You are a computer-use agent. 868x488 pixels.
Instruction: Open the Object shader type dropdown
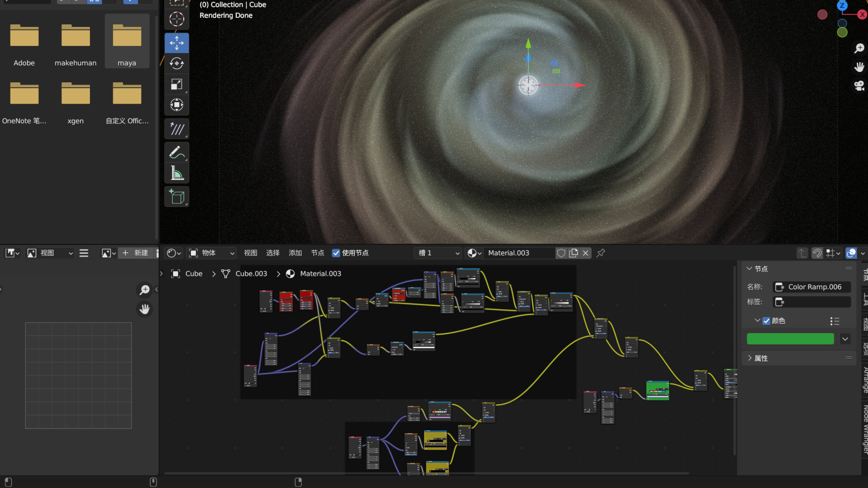coord(212,253)
